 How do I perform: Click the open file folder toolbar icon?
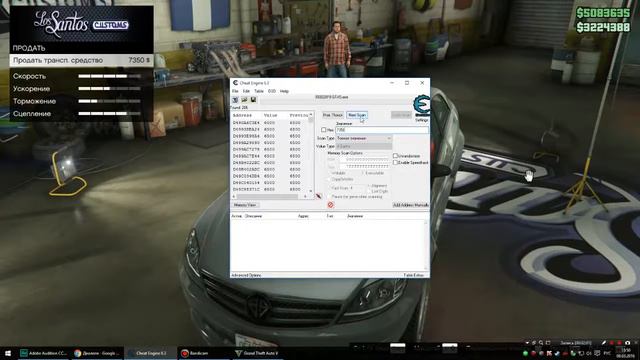pos(244,100)
